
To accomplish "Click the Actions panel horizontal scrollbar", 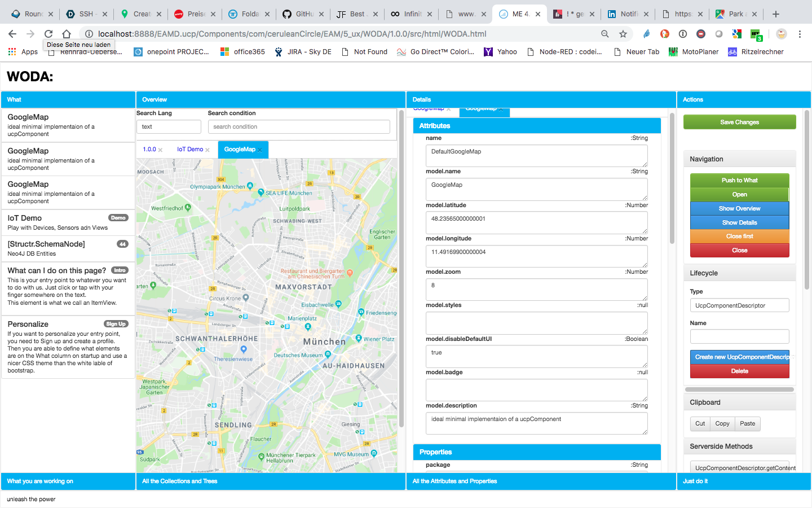I will 739,389.
